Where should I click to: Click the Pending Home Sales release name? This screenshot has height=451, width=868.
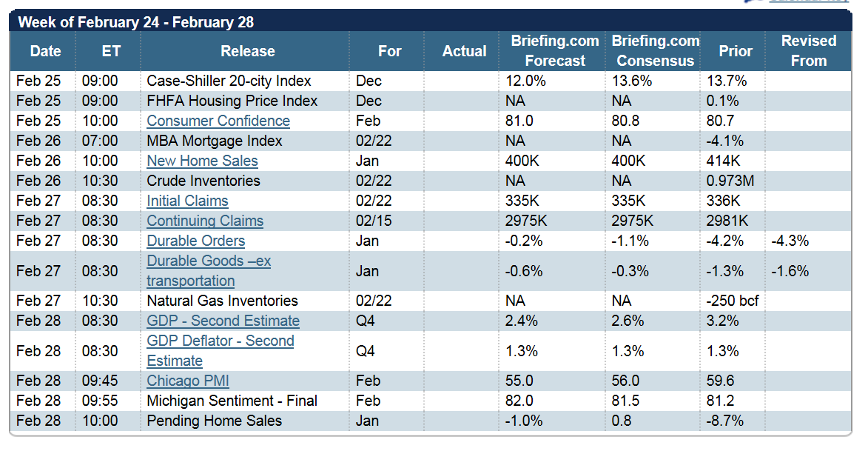click(214, 421)
